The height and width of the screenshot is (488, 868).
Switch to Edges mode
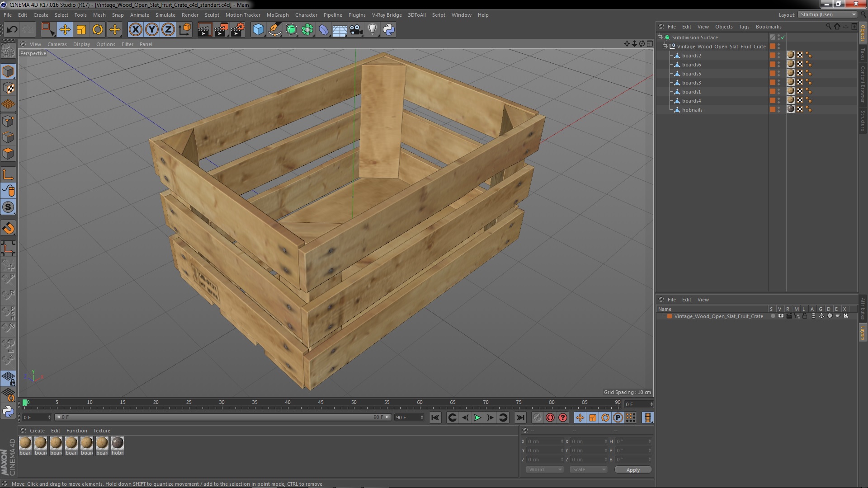pyautogui.click(x=8, y=137)
